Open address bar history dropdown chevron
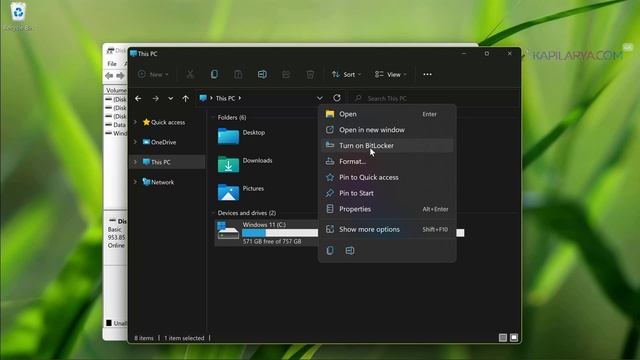The width and height of the screenshot is (640, 360). point(320,98)
